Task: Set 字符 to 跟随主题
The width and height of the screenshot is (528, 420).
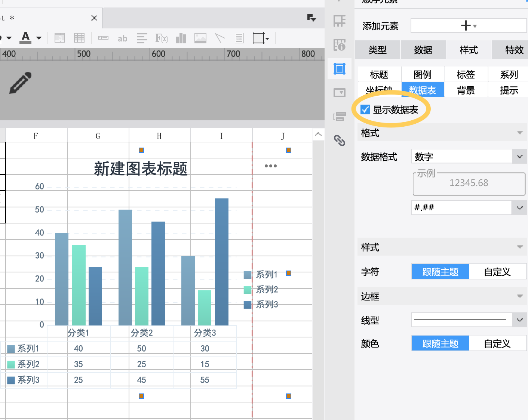Action: [440, 272]
